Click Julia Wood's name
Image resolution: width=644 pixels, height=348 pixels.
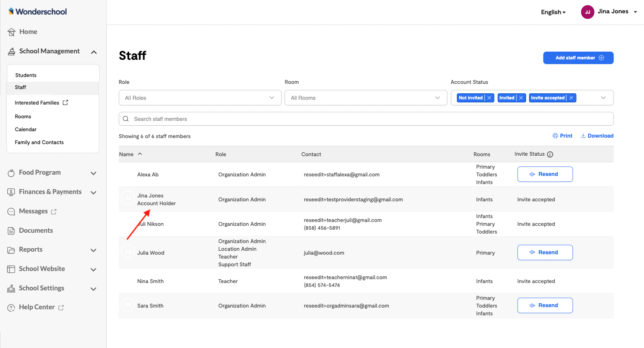pos(151,253)
